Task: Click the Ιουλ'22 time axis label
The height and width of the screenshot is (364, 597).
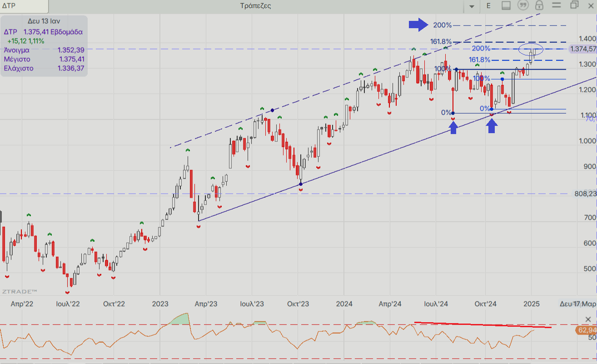Action: click(68, 304)
